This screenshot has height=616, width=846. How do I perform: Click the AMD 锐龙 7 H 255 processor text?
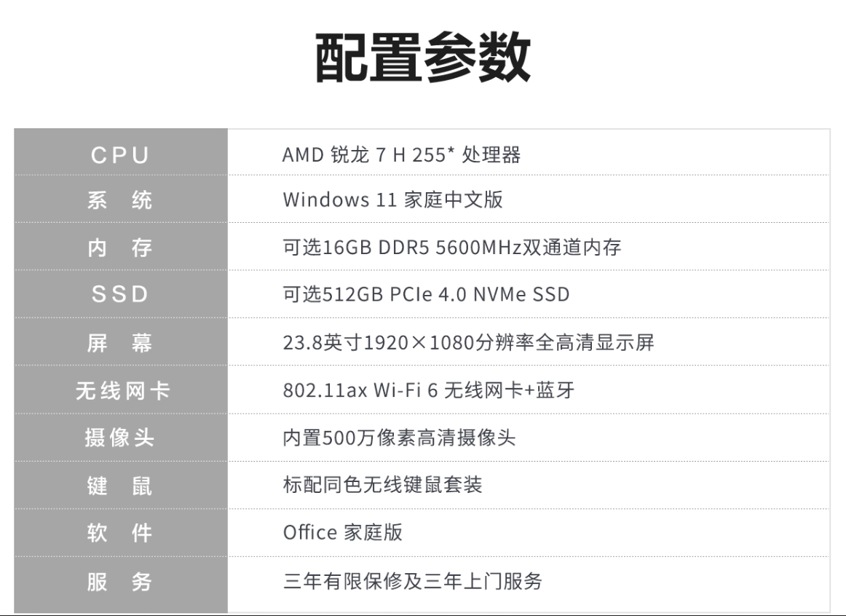click(401, 154)
